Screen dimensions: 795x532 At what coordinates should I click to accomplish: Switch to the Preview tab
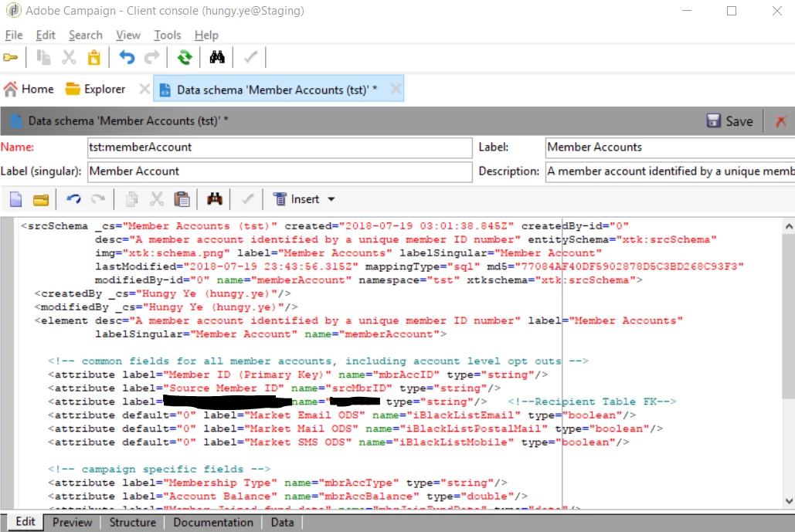click(x=72, y=523)
